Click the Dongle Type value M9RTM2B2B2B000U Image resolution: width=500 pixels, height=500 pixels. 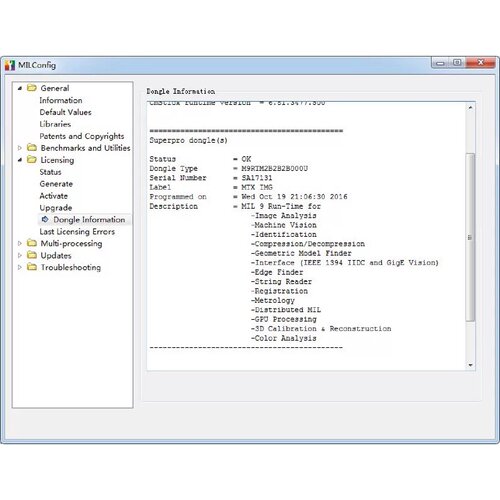tap(275, 168)
